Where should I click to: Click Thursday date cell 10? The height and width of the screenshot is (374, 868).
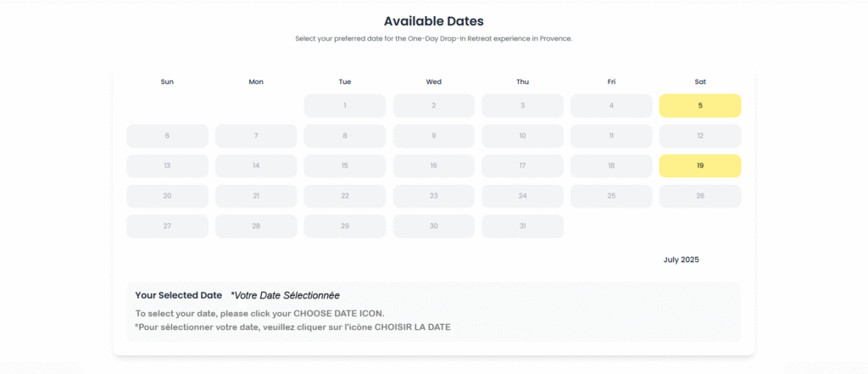522,136
